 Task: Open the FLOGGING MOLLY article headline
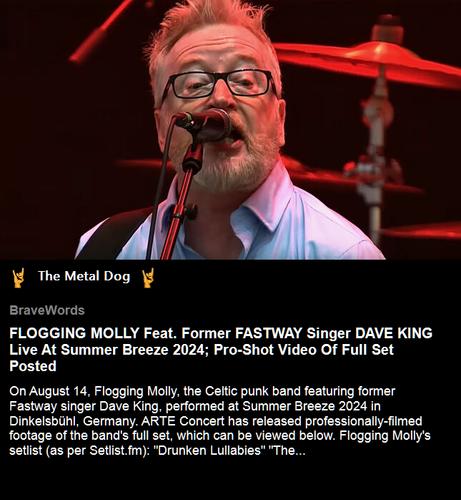click(x=221, y=349)
